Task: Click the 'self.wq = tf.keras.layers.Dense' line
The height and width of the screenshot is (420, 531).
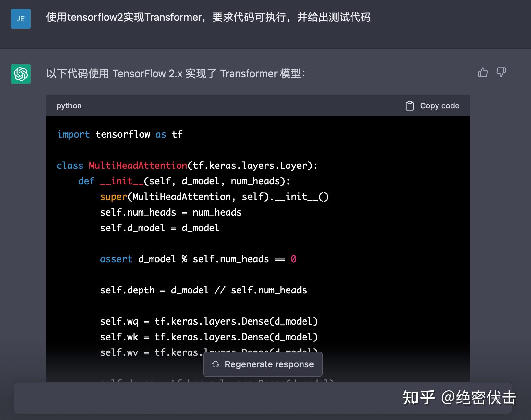Action: tap(209, 321)
